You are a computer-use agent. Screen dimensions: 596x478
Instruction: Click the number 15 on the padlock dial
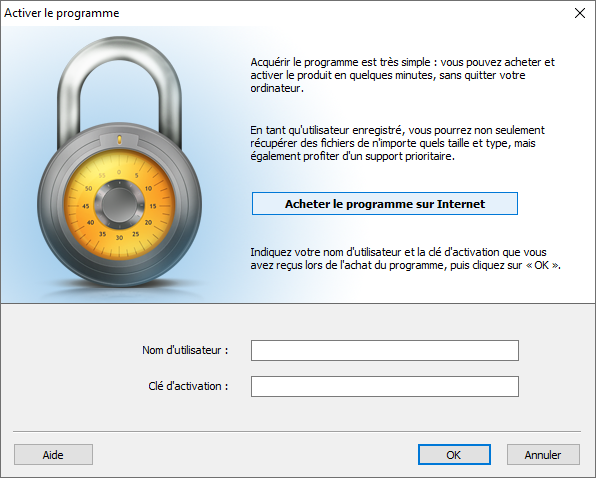click(x=153, y=206)
